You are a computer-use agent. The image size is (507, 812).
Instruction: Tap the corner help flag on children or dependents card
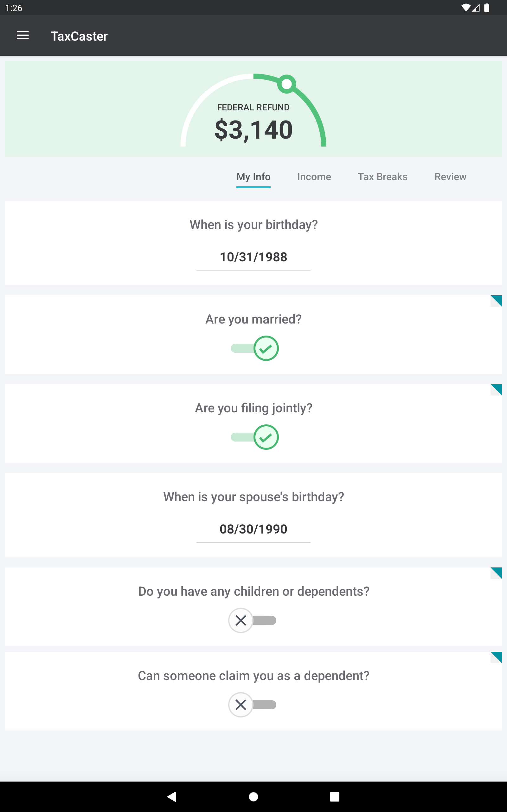[x=496, y=573]
